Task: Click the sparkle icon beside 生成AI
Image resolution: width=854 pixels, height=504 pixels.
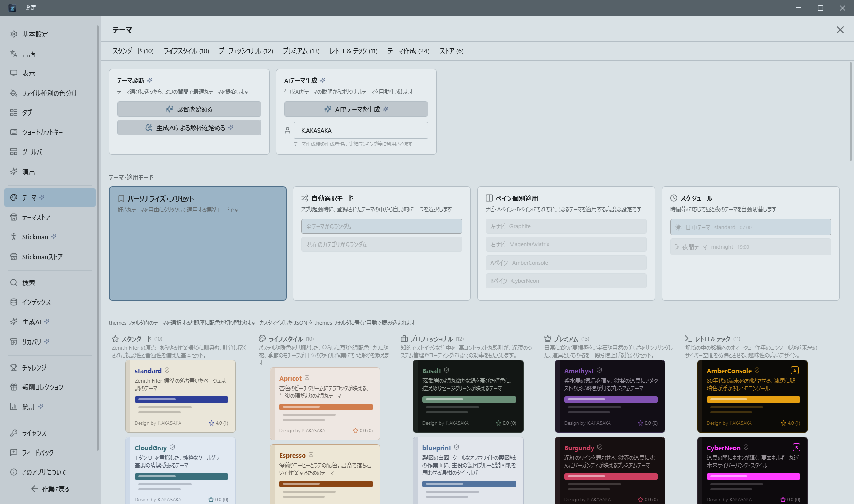Action: (14, 322)
